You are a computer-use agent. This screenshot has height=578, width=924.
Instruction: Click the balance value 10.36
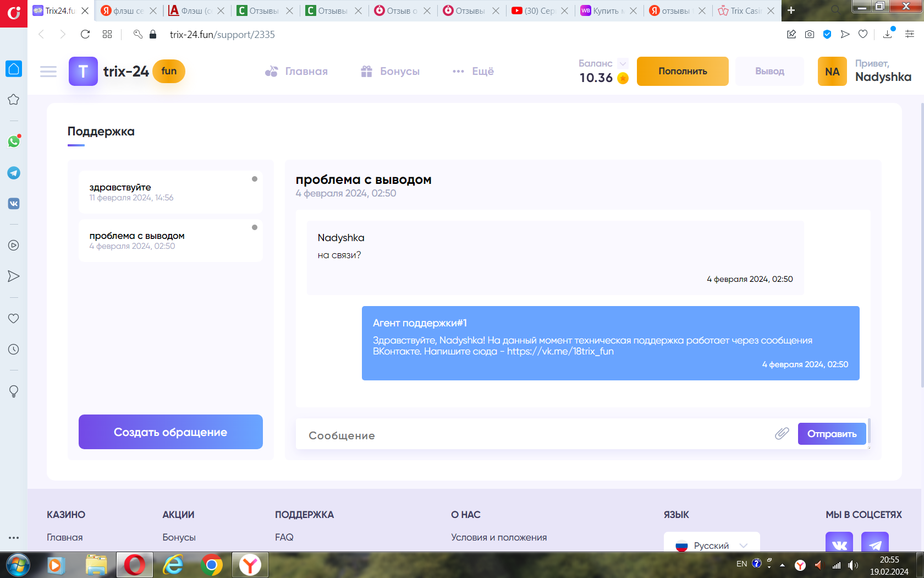tap(596, 78)
